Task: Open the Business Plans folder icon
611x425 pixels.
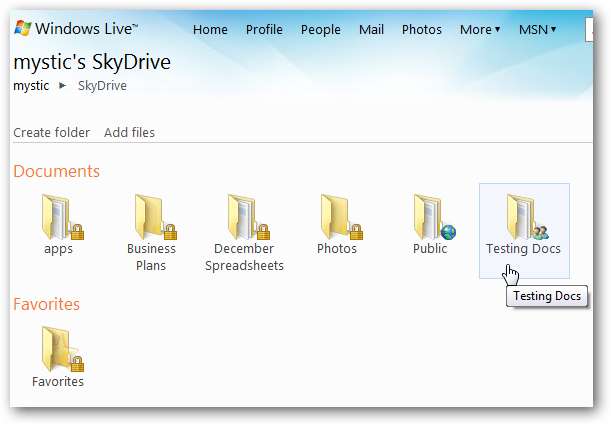Action: click(x=155, y=217)
